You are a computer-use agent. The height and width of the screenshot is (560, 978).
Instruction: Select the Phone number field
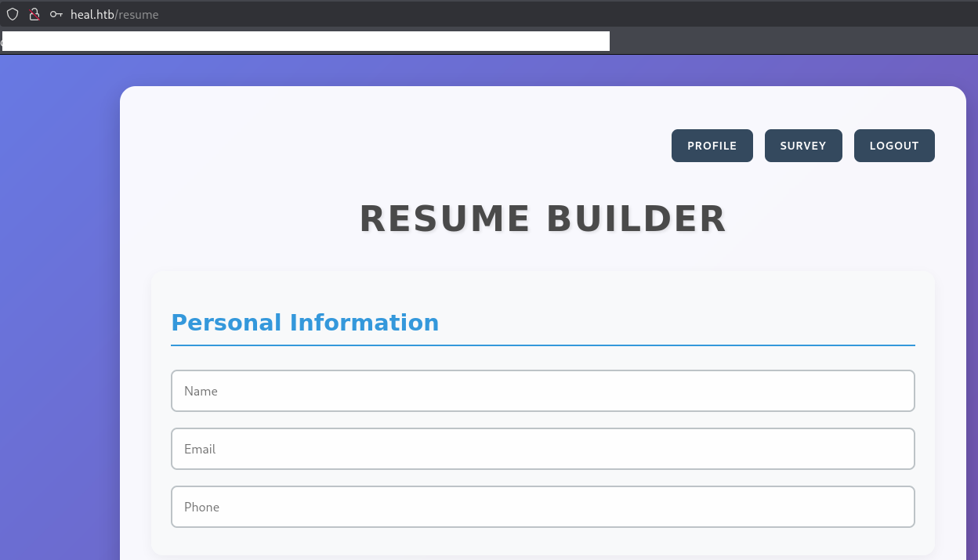[x=542, y=507]
